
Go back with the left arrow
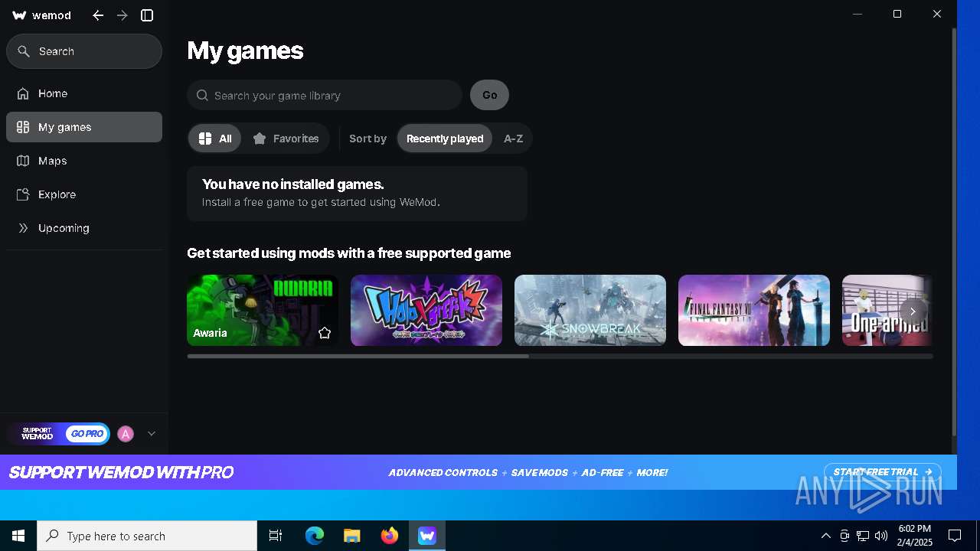click(x=98, y=15)
